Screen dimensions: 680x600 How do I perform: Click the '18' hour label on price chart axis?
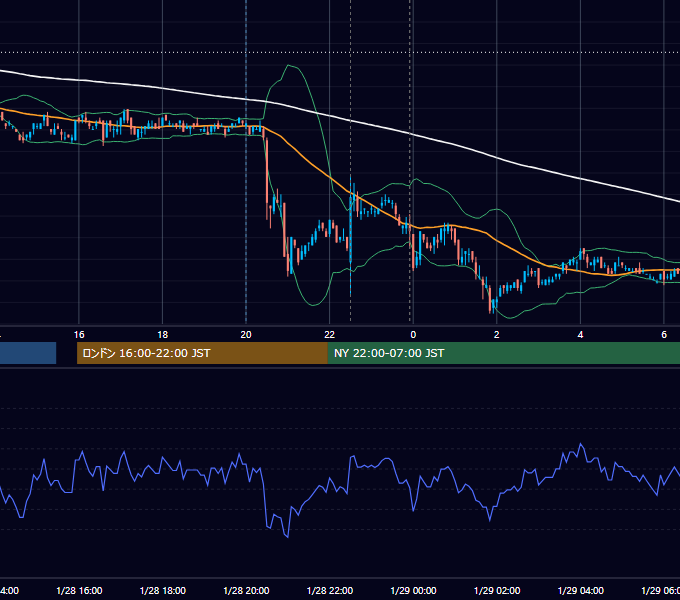pos(163,334)
